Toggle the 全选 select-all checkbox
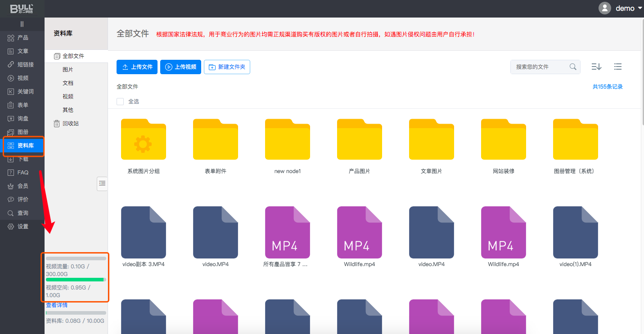644x334 pixels. [120, 102]
